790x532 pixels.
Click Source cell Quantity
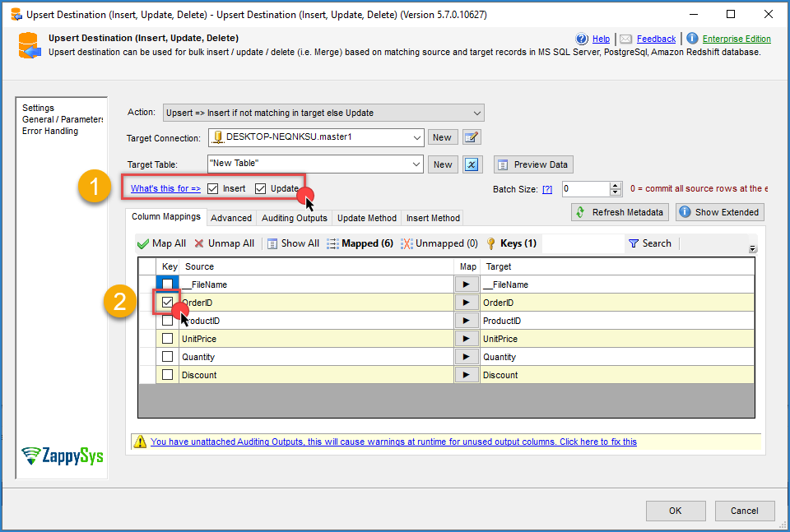click(316, 357)
